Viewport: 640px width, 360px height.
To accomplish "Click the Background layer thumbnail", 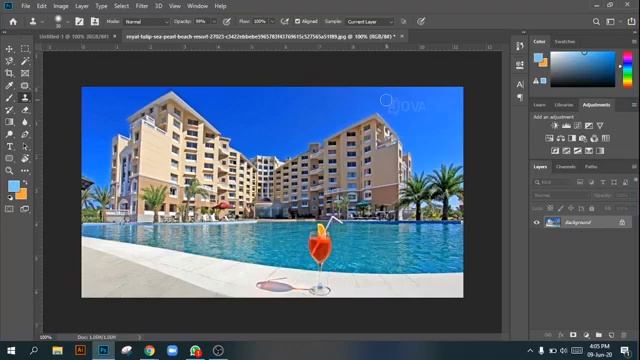I will click(553, 222).
